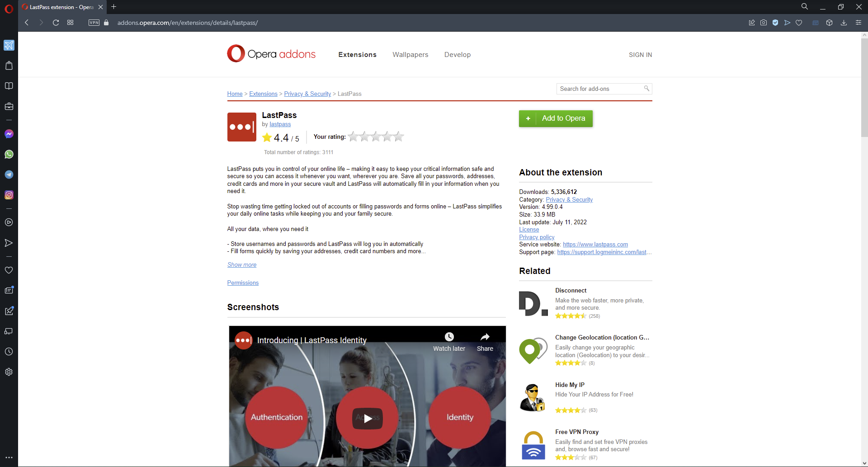Viewport: 868px width, 467px height.
Task: Open the Aria flight icon in sidebar
Action: point(9,45)
